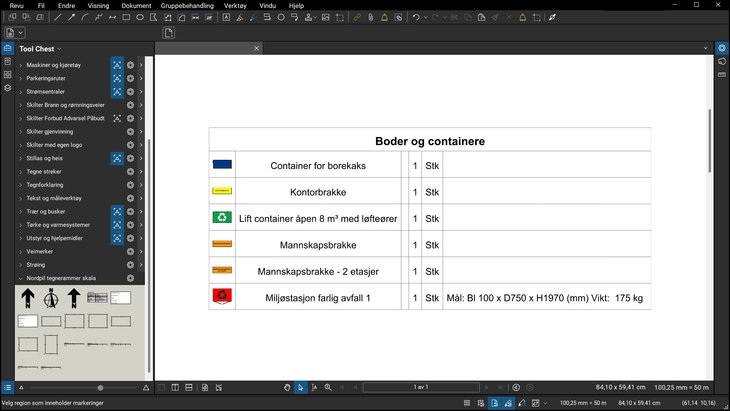The width and height of the screenshot is (730, 411).
Task: Activate the Select arrow tool in bottom bar
Action: click(x=300, y=387)
